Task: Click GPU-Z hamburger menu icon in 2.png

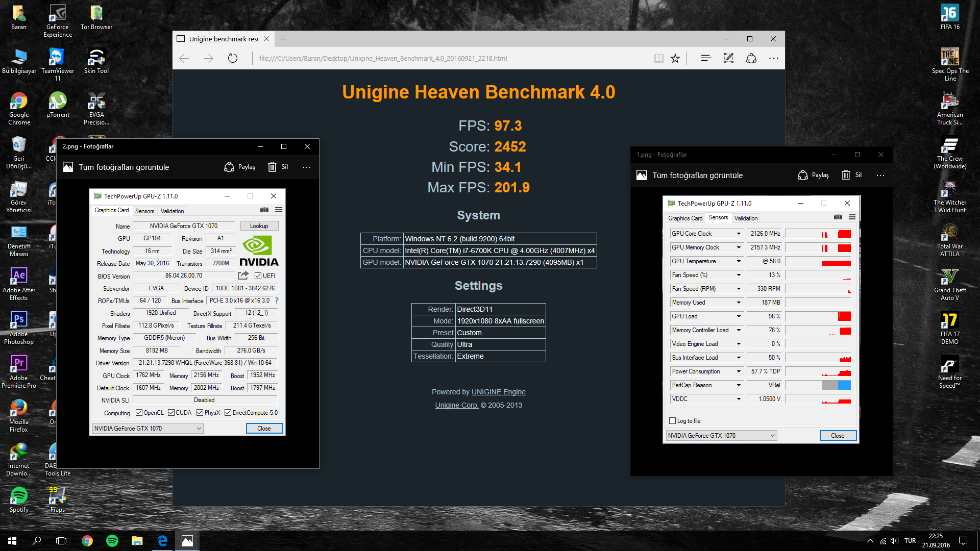Action: click(279, 210)
